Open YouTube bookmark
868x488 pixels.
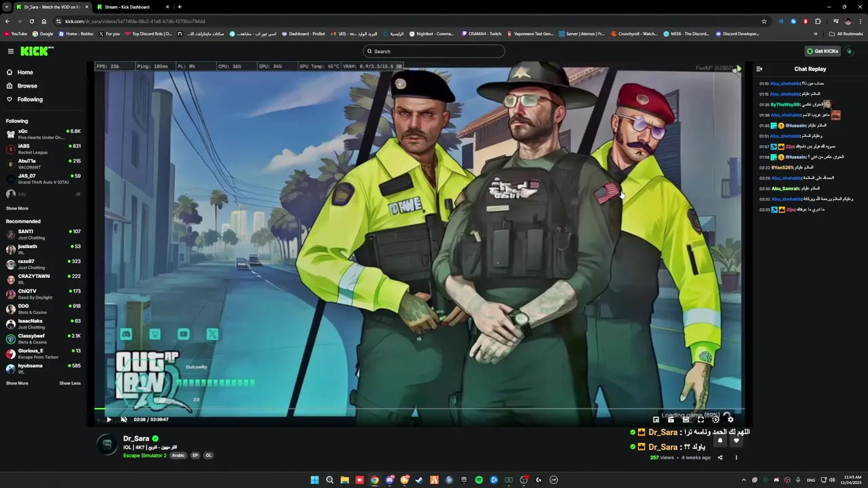(16, 34)
